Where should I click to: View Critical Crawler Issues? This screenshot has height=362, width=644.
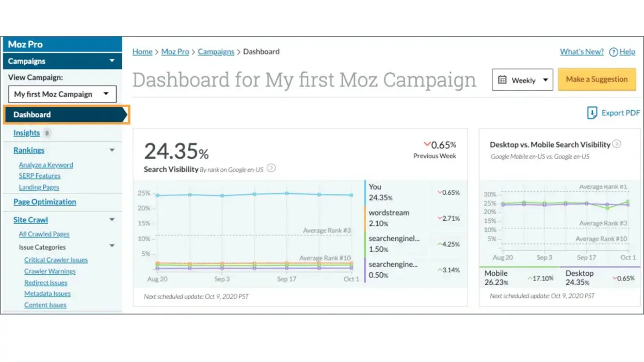tap(56, 260)
